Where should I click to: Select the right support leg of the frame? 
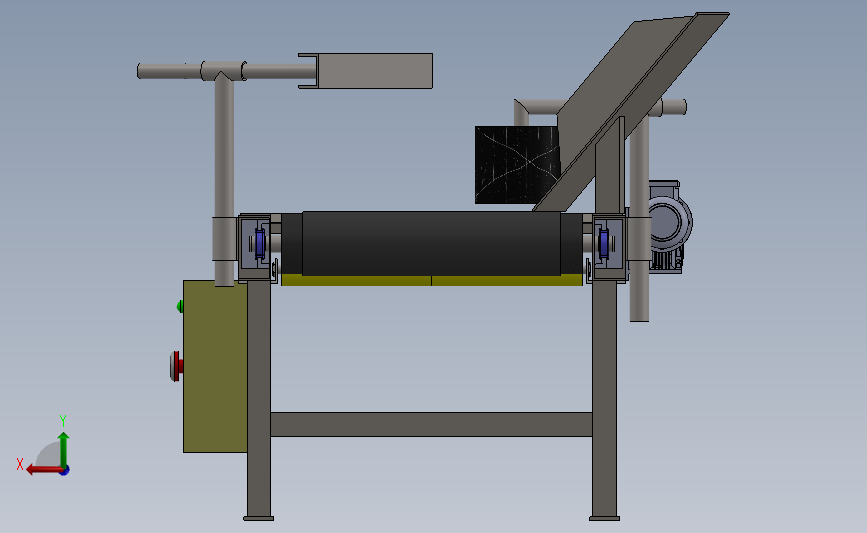[x=604, y=398]
